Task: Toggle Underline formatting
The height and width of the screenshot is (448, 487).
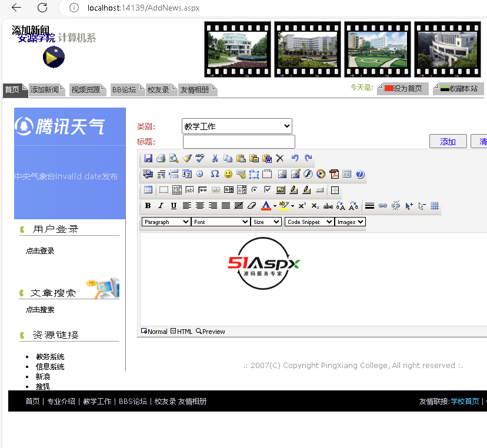Action: [174, 206]
